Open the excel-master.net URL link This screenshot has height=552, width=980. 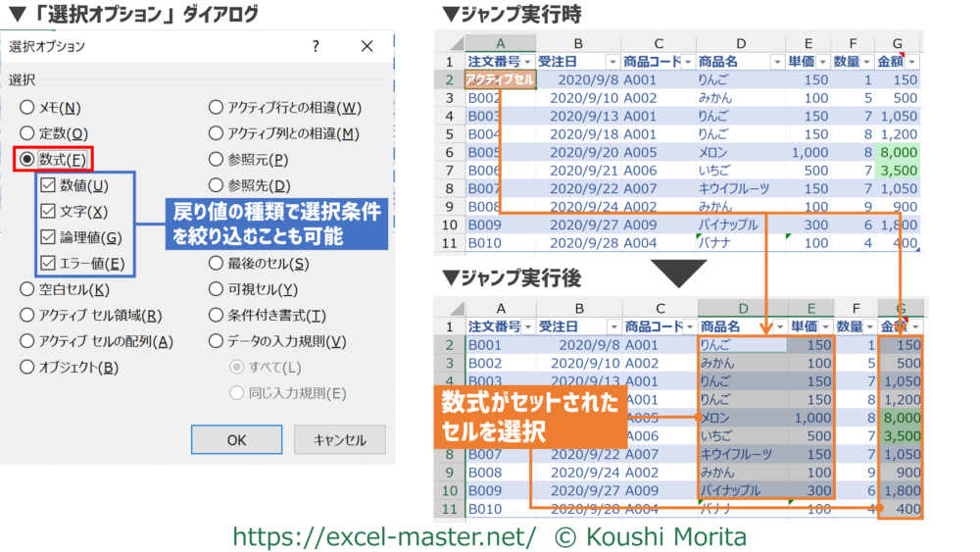pos(383,536)
